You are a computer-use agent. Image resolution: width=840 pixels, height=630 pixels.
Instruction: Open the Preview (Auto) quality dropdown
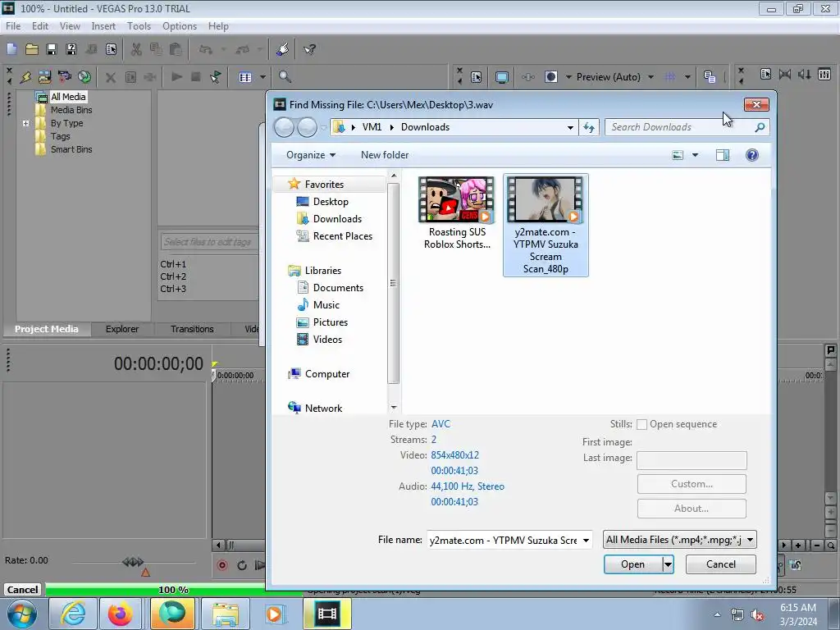tap(651, 77)
